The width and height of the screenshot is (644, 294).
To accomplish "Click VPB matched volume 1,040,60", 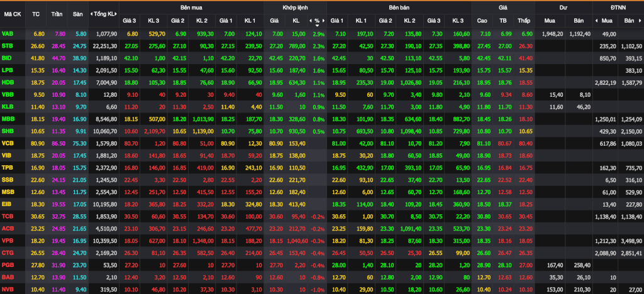I will [297, 241].
